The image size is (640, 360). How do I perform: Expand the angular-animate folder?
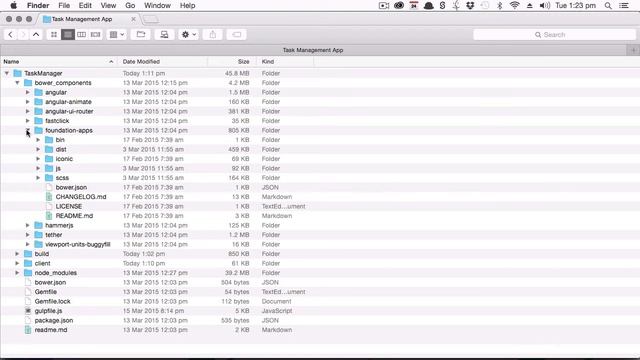pyautogui.click(x=28, y=102)
